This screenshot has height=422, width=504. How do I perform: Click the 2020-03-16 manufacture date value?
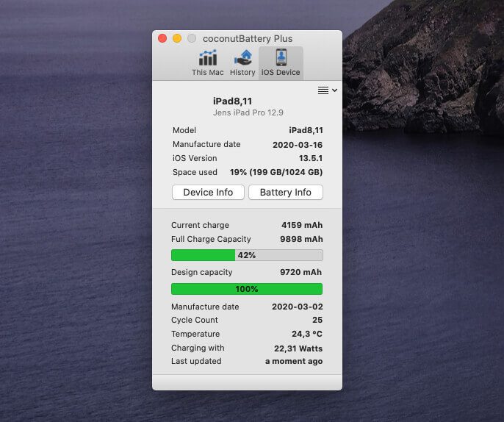[298, 145]
